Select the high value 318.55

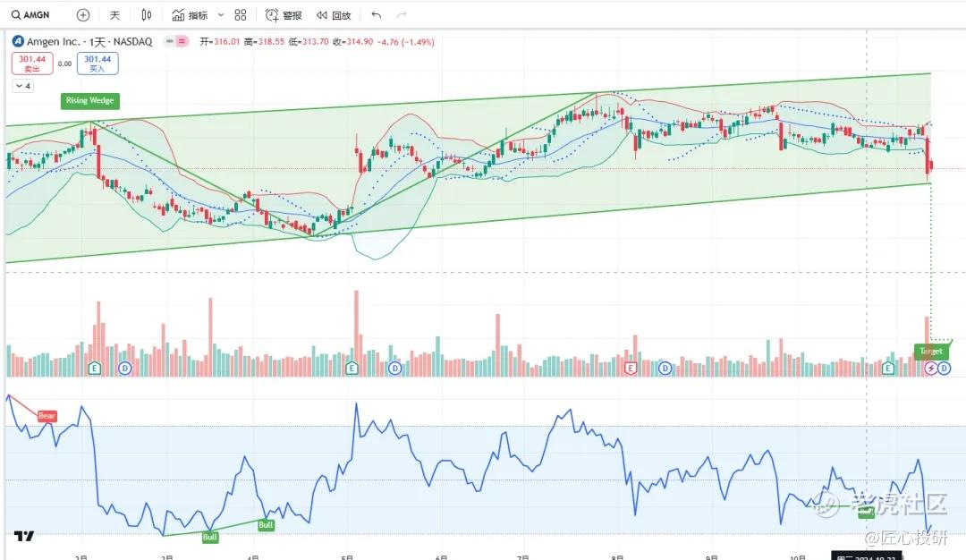click(x=271, y=42)
